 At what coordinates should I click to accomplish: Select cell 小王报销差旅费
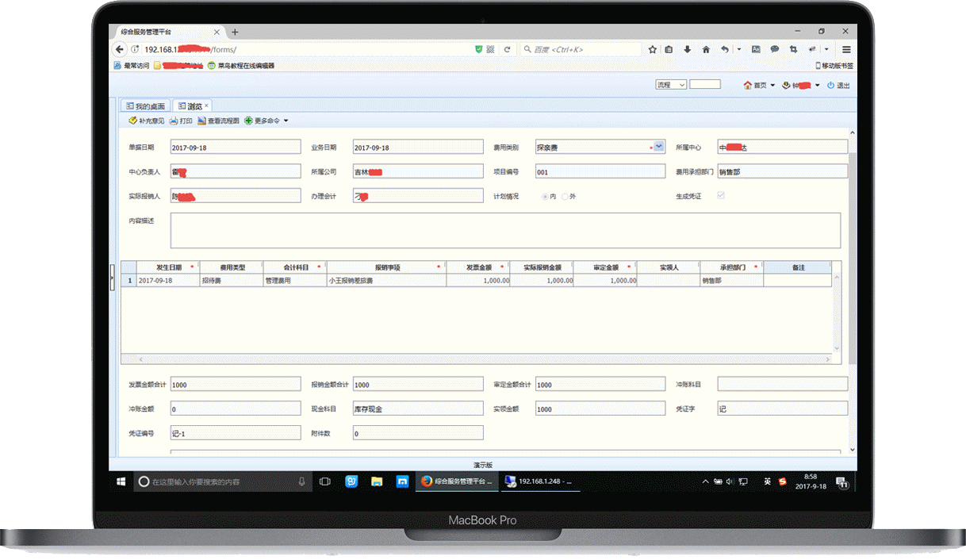tap(386, 281)
